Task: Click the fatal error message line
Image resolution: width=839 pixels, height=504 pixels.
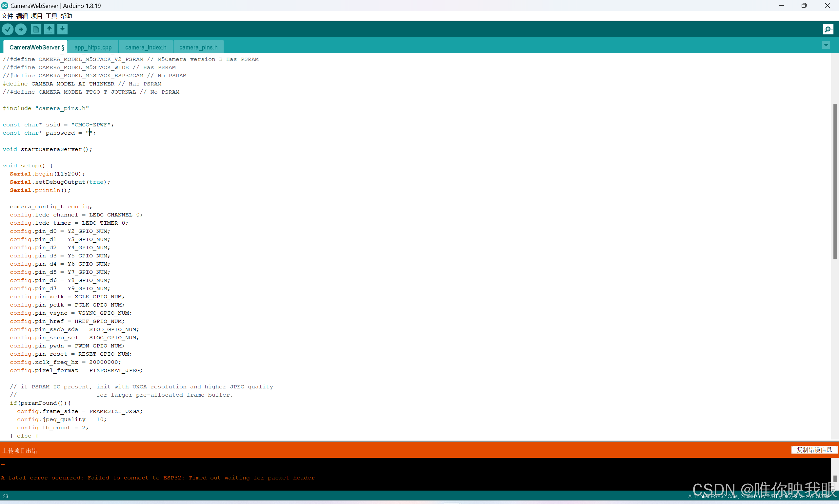Action: 158,478
